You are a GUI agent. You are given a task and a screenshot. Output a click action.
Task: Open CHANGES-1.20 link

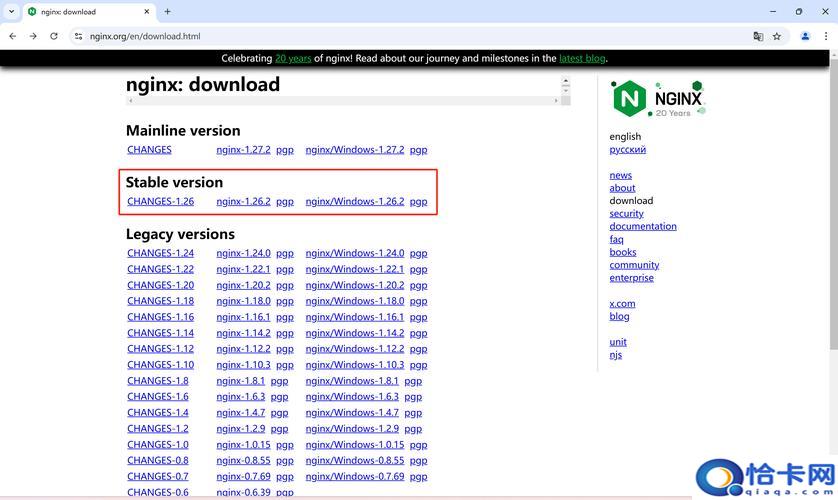[160, 285]
